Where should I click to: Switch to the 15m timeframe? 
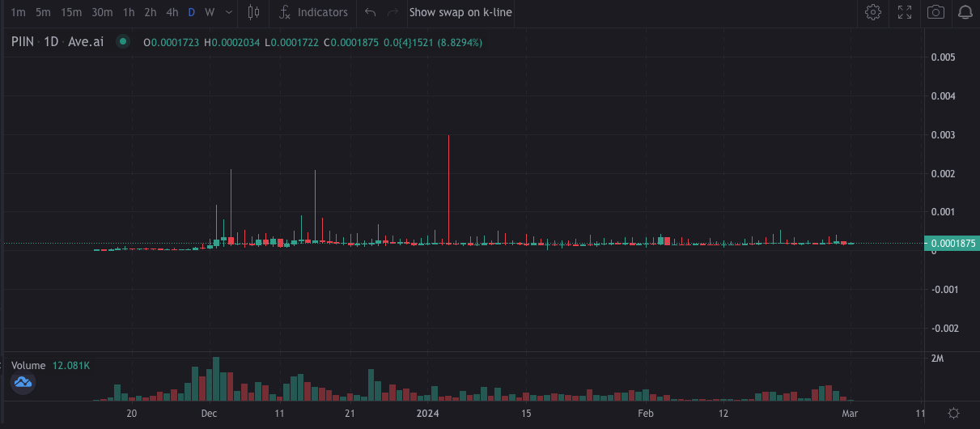[x=71, y=12]
